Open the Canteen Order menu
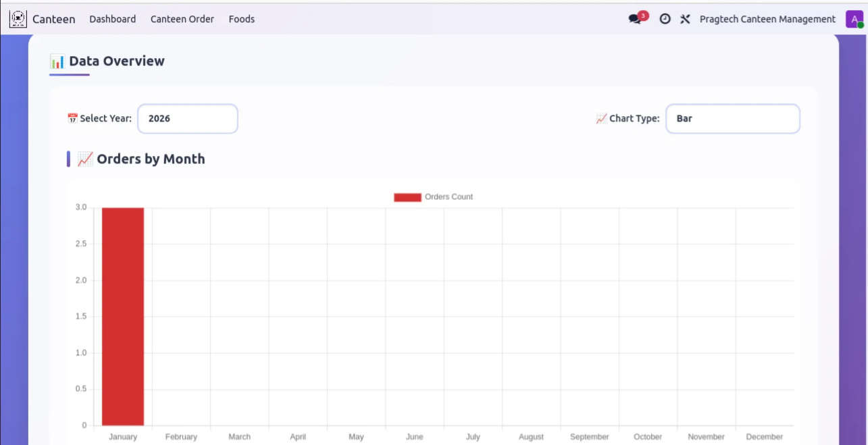Screen dimensions: 868x445 coord(182,20)
